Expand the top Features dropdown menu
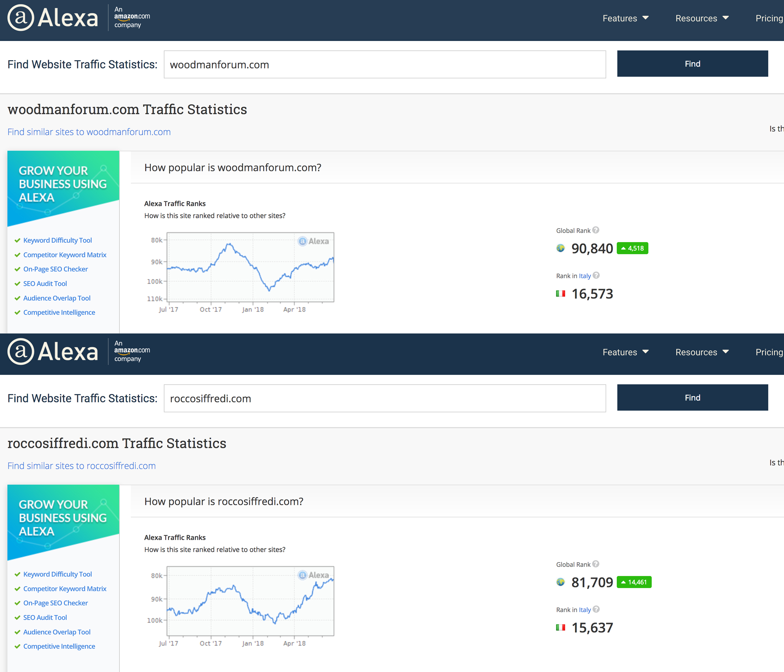Viewport: 784px width, 672px height. [625, 18]
